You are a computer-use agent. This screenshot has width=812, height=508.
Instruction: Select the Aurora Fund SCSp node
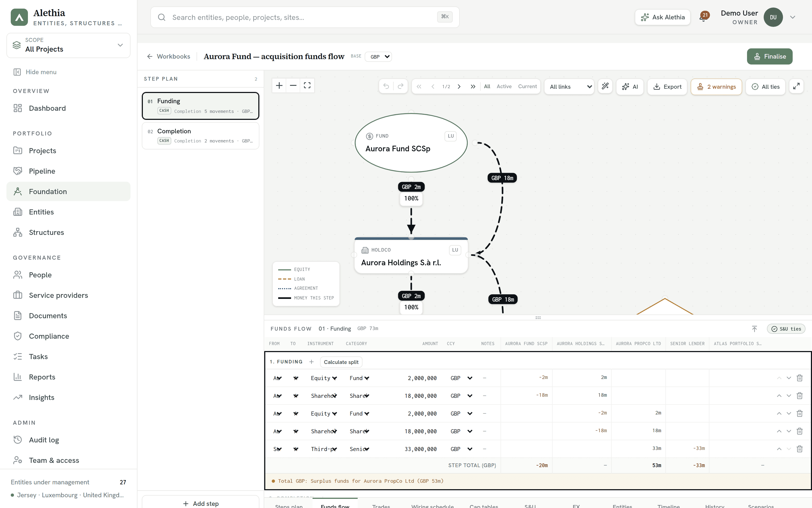411,143
